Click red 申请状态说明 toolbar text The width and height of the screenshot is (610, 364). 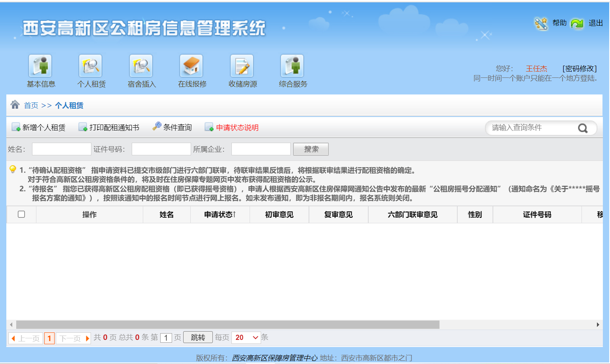(x=237, y=128)
